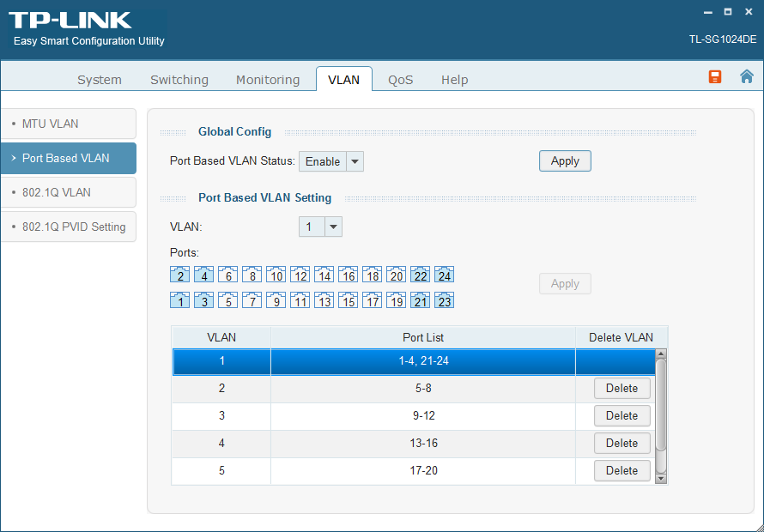
Task: Delete VLAN 5 with ports 17-20
Action: click(622, 470)
